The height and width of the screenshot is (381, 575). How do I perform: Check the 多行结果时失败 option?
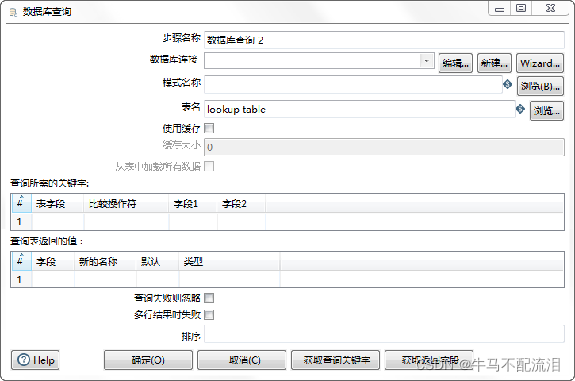[209, 315]
